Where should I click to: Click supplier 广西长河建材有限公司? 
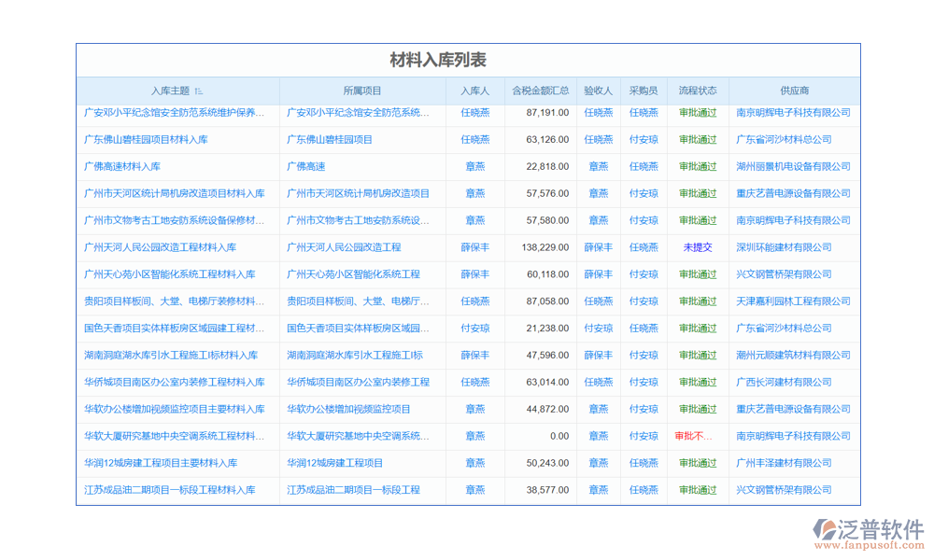(x=784, y=383)
